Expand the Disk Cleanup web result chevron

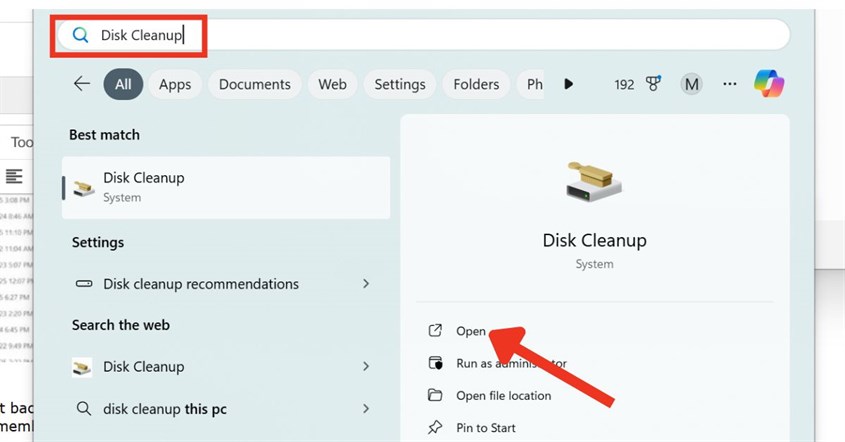pyautogui.click(x=366, y=367)
